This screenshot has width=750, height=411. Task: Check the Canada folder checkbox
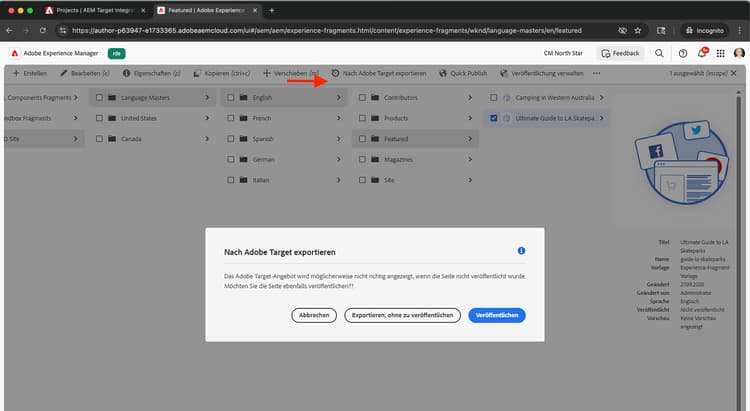99,139
